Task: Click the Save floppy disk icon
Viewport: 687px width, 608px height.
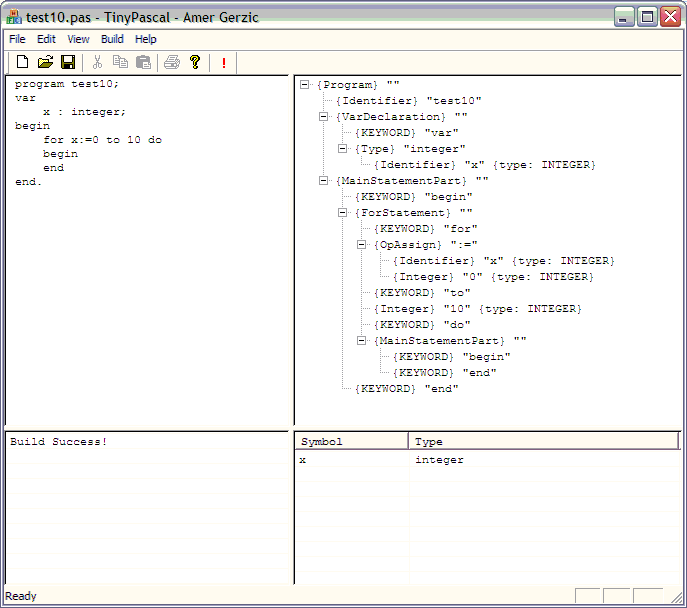Action: click(x=68, y=62)
